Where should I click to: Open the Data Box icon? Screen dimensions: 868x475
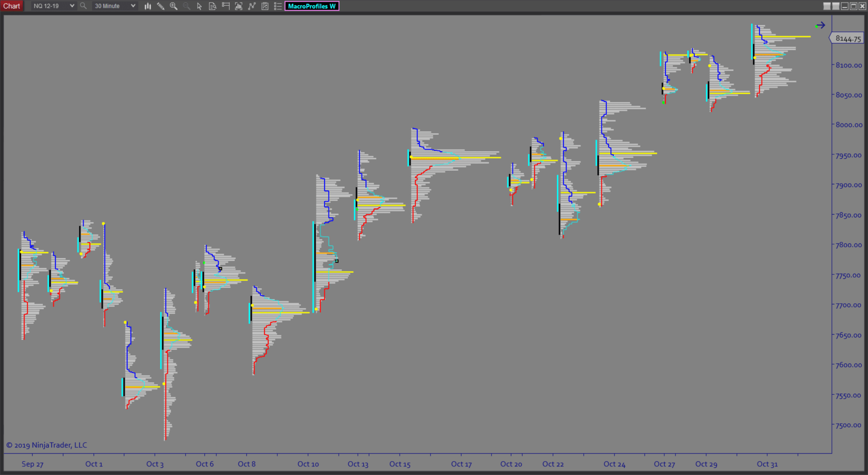coord(212,6)
